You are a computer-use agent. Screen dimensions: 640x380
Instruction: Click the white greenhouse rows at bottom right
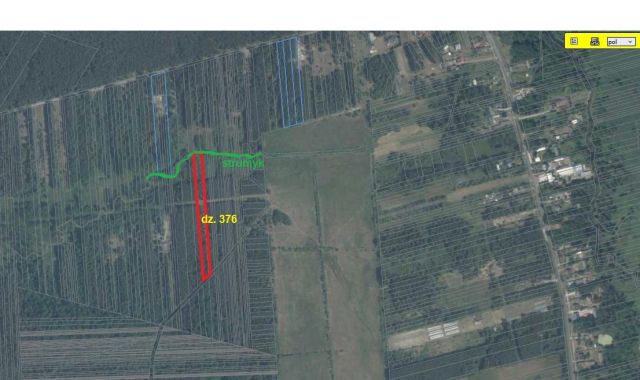tap(443, 330)
